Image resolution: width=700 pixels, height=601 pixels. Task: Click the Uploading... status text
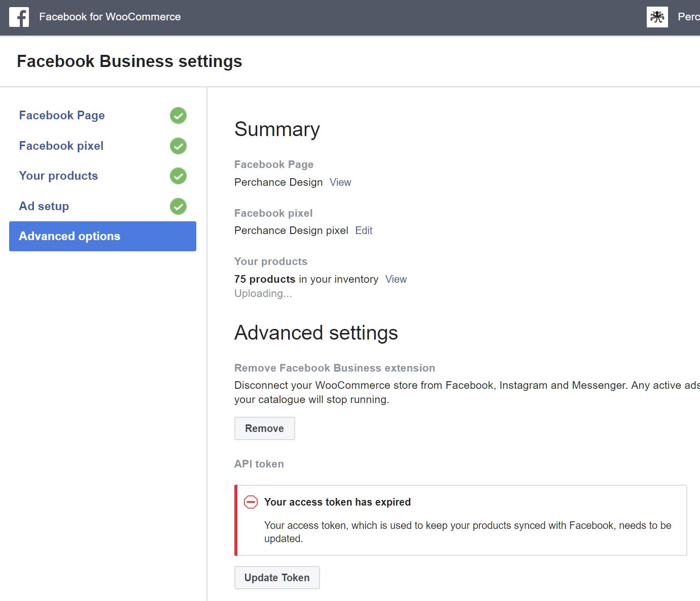pyautogui.click(x=263, y=293)
